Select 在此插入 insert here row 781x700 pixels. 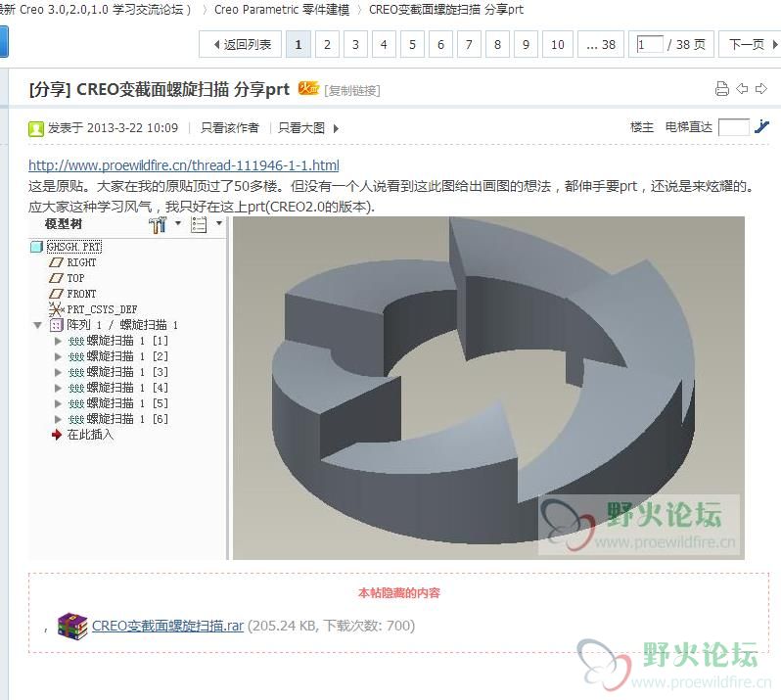click(90, 435)
